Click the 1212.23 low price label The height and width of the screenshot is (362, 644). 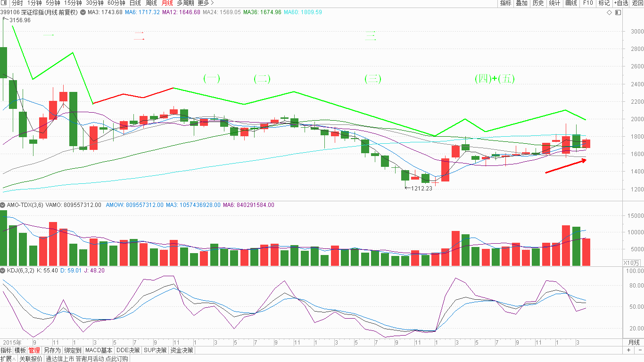tap(421, 188)
